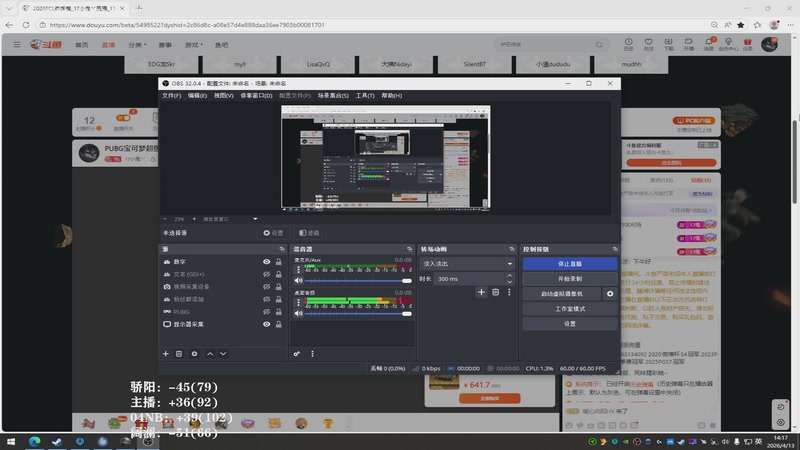
Task: Zoom in preview with plus icon
Action: tap(194, 219)
